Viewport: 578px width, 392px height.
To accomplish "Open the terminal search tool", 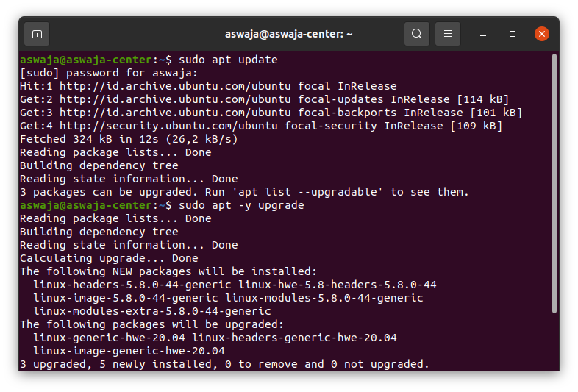I will 416,34.
